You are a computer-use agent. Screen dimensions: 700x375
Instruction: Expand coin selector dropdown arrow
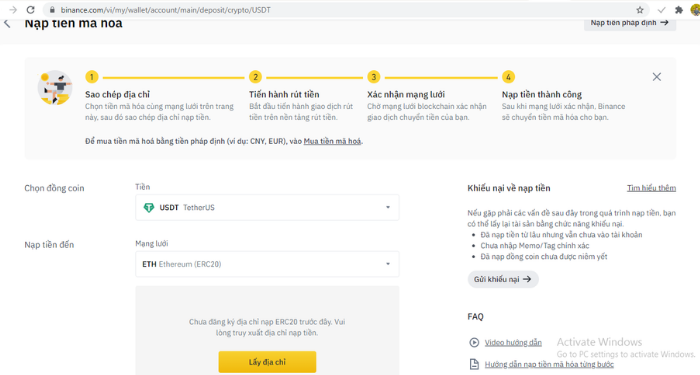coord(388,207)
